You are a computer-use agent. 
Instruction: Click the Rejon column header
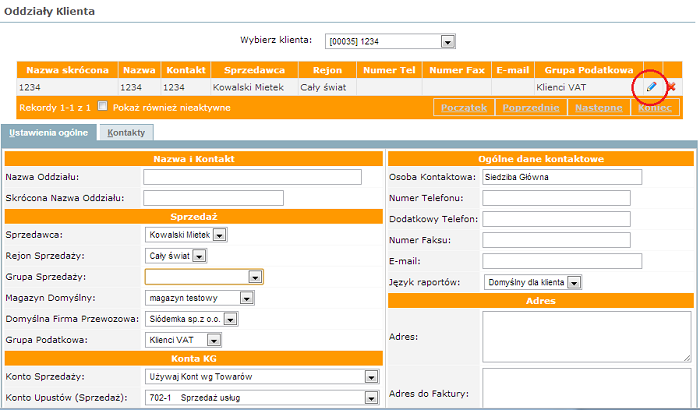click(327, 70)
